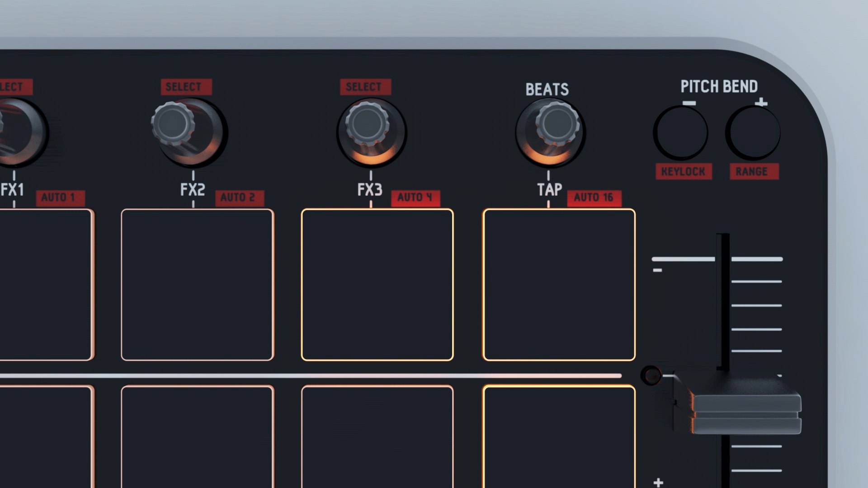Hit the second-row pad under FX3 pad
Image resolution: width=868 pixels, height=488 pixels.
point(377,436)
